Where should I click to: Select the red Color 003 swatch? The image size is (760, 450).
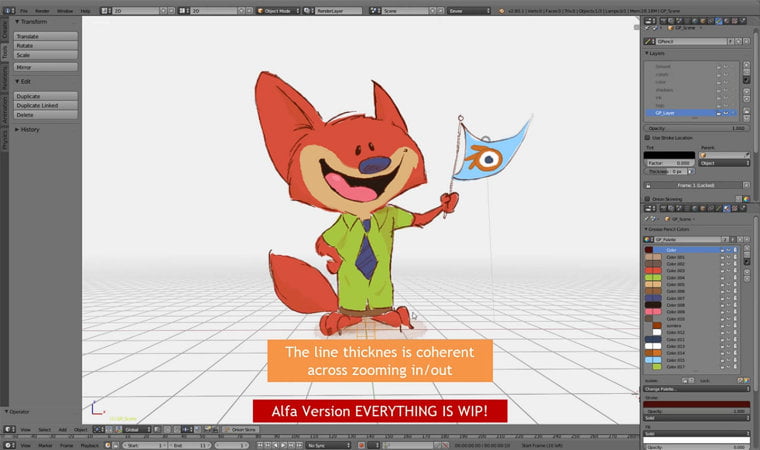[653, 271]
